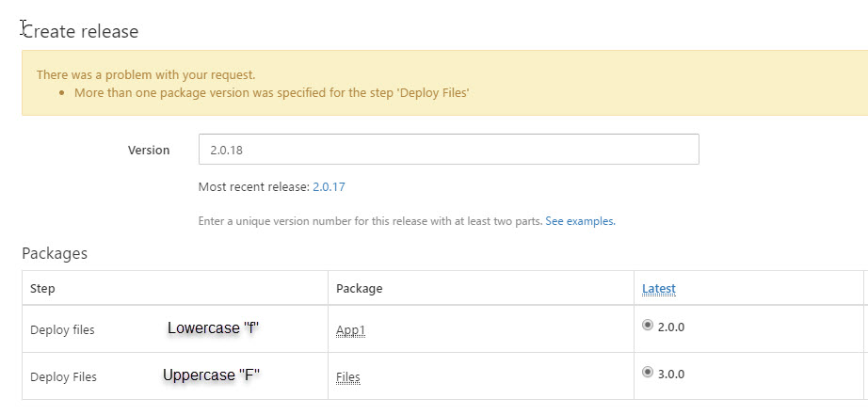Click the 'More than one package version' error bullet
This screenshot has height=415, width=868.
tap(272, 92)
